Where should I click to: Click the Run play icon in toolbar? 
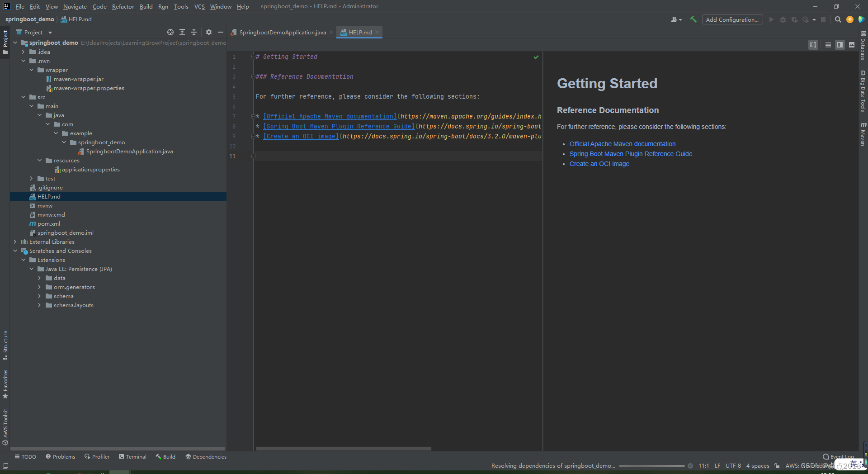pyautogui.click(x=771, y=19)
